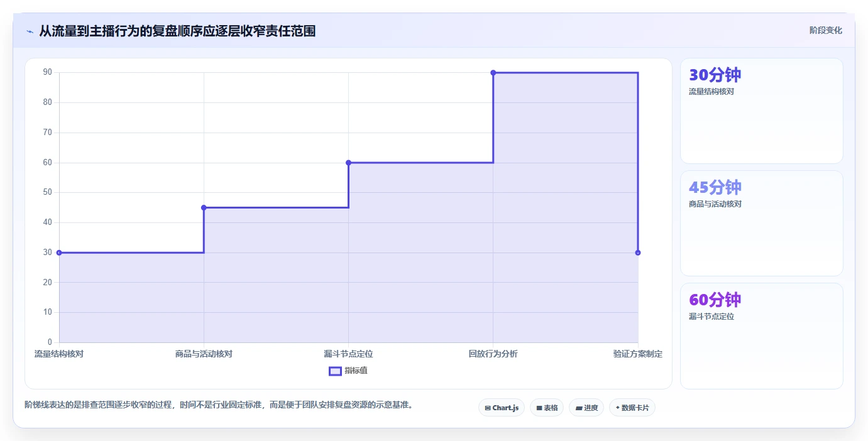
Task: Click the 回放行为分析 x-axis label
Action: pos(493,354)
